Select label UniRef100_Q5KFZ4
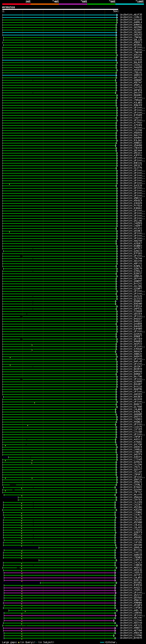Viewport: 146px width, 644px height. (x=131, y=480)
